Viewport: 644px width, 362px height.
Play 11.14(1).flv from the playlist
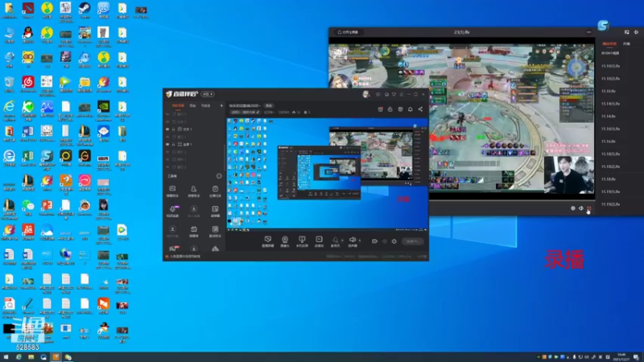611,104
